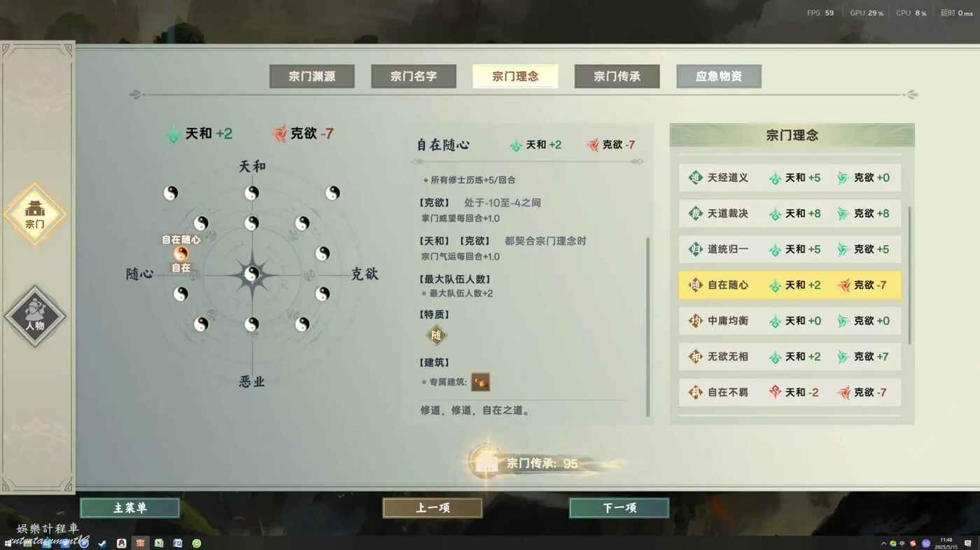Select the highlighted 自在随心 yin-yang node
This screenshot has height=550, width=980.
(181, 253)
